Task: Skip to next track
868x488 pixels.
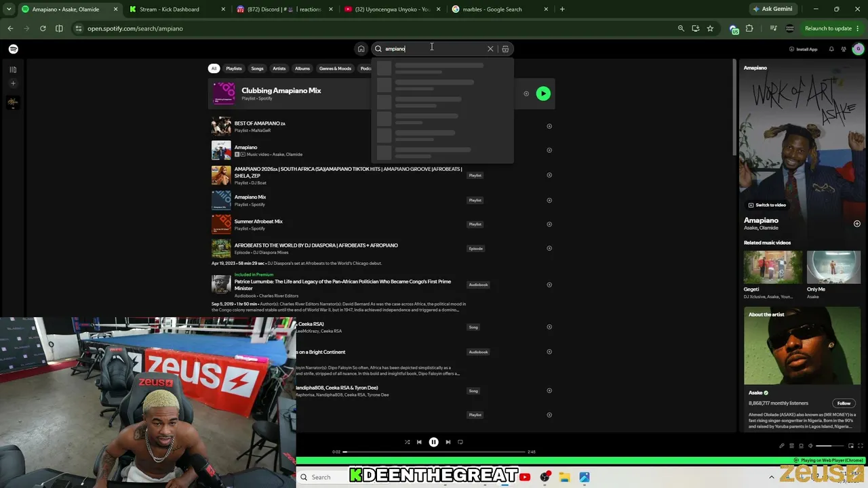Action: click(448, 442)
